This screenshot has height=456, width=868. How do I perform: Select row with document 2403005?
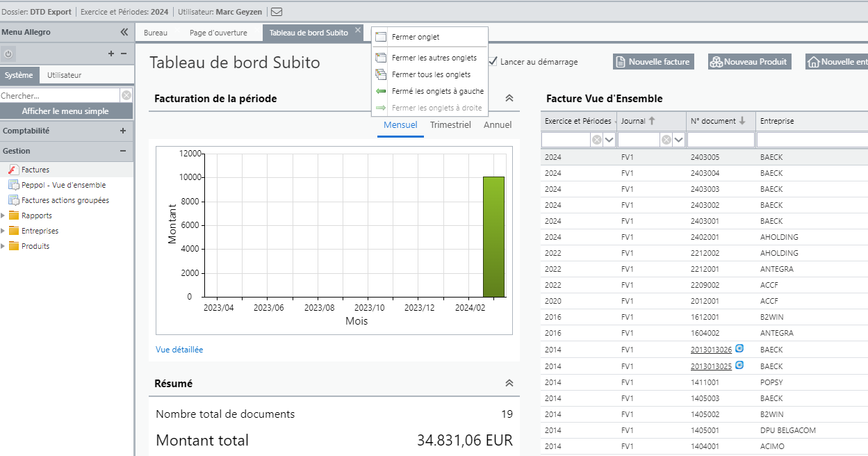pyautogui.click(x=704, y=157)
